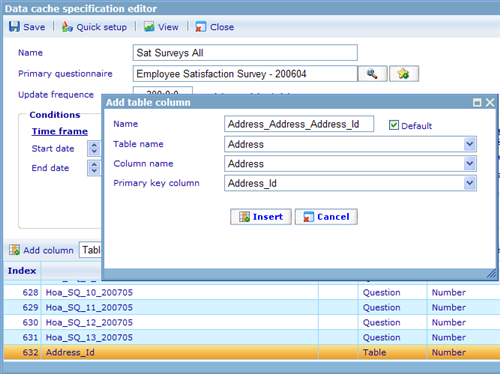Click the Primary questionnaire text field
Image resolution: width=500 pixels, height=374 pixels.
click(x=245, y=74)
